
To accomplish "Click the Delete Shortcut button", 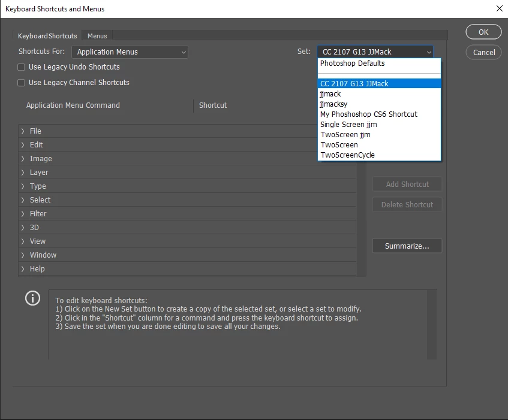I will [407, 204].
